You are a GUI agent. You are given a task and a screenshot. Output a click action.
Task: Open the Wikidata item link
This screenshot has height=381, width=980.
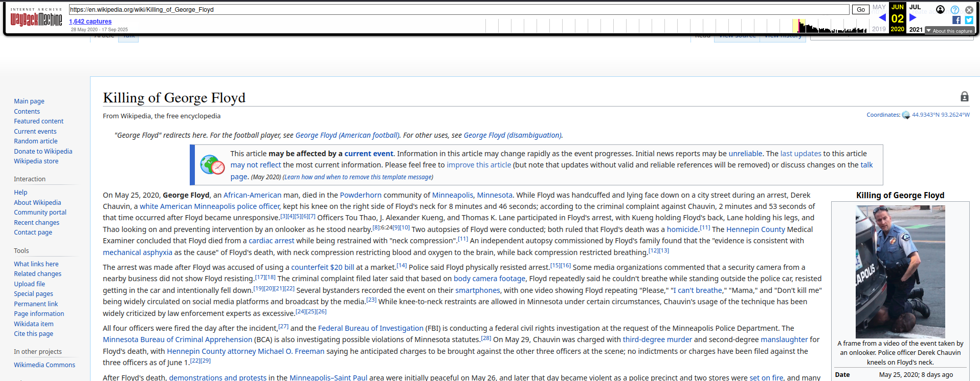(x=34, y=324)
